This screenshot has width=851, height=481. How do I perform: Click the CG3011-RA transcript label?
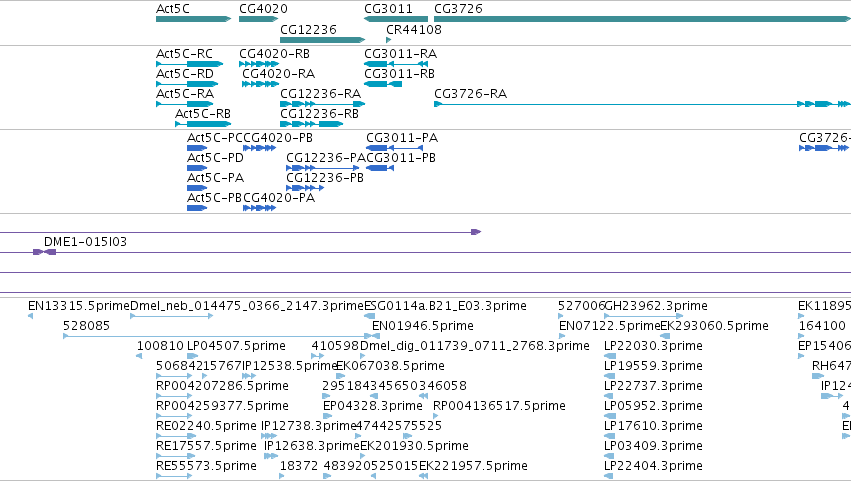pyautogui.click(x=400, y=54)
